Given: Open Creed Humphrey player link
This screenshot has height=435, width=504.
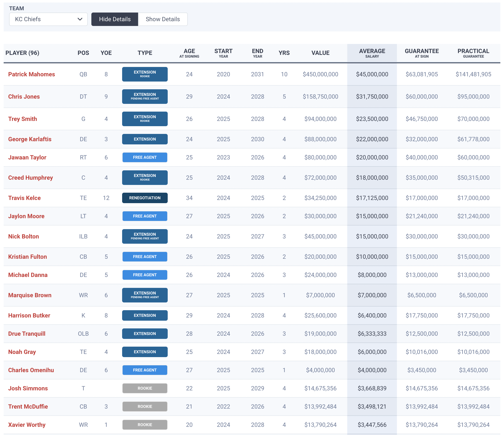Looking at the screenshot, I should pos(30,178).
